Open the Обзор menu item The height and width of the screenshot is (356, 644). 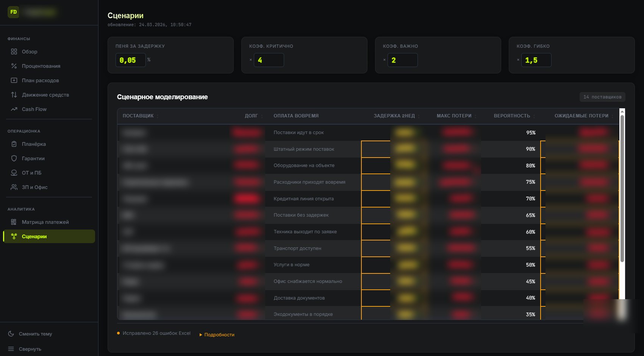pyautogui.click(x=49, y=52)
